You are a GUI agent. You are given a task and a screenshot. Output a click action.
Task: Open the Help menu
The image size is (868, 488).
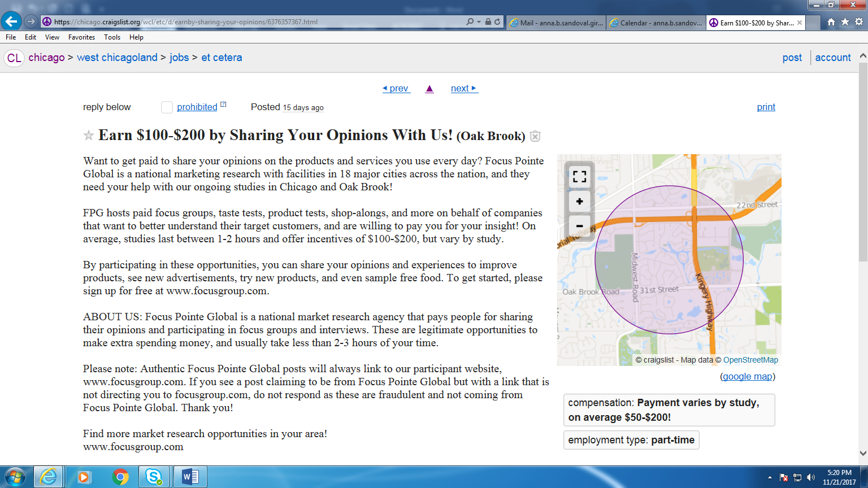(x=136, y=37)
